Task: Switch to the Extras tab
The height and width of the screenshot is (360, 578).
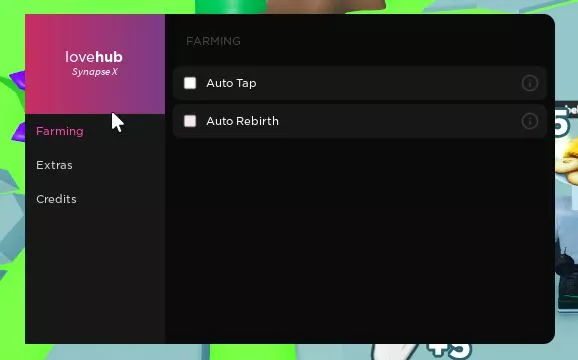Action: [54, 165]
